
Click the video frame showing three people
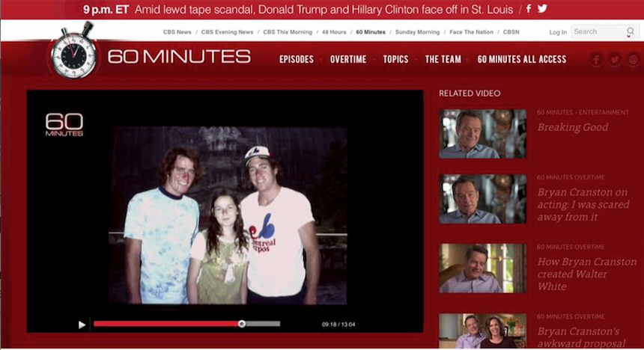coord(228,215)
